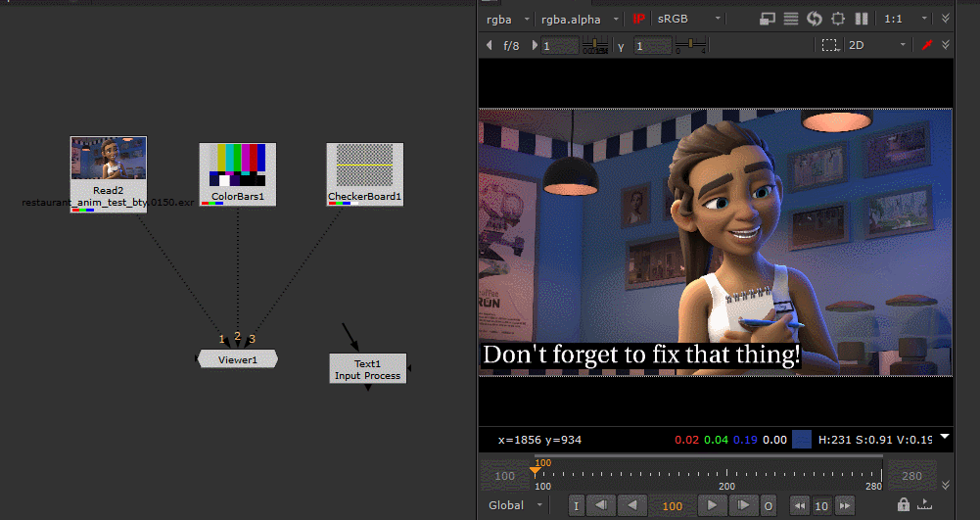Click the frame increment field showing 10

[x=821, y=505]
